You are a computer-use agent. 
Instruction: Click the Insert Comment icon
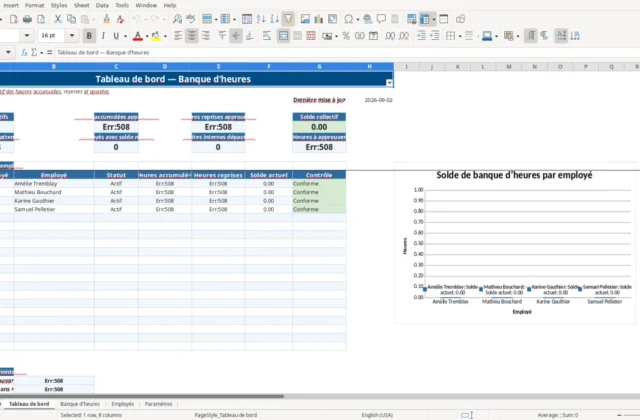point(381,19)
